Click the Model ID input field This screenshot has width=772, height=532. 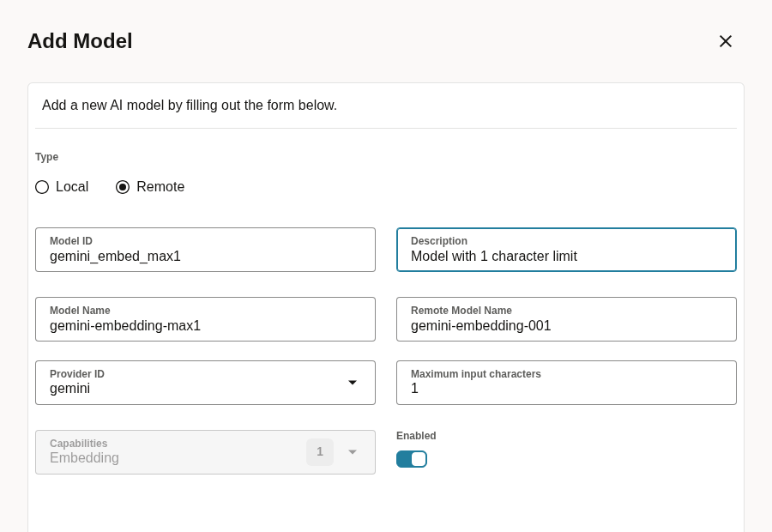pyautogui.click(x=205, y=250)
